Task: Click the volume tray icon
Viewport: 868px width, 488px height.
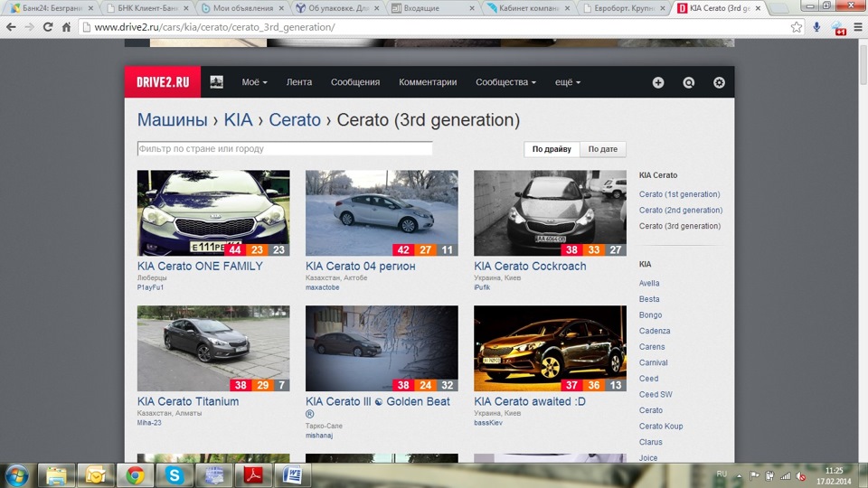Action: pyautogui.click(x=801, y=476)
